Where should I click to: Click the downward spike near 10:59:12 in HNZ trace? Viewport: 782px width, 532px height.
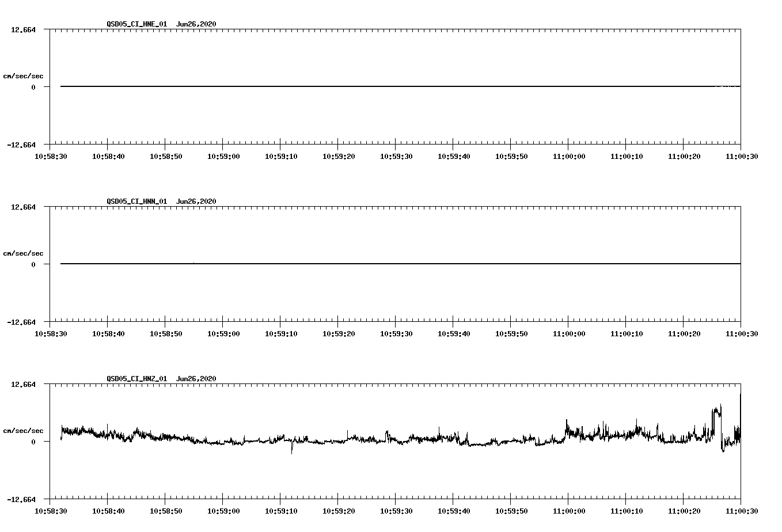[x=292, y=446]
